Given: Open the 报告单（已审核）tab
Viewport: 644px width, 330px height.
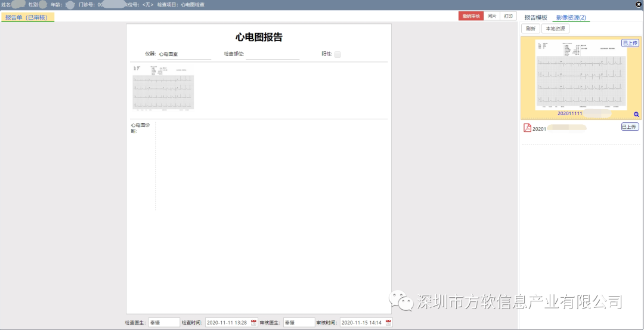Looking at the screenshot, I should [27, 17].
